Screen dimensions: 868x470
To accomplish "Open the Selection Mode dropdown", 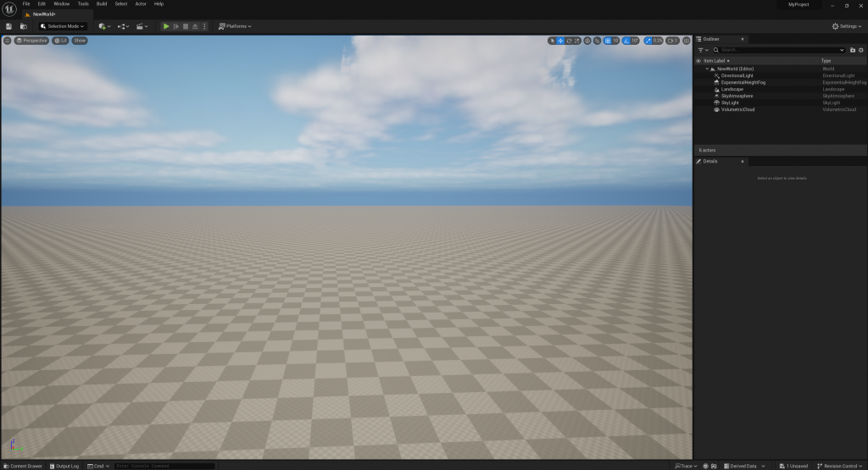I will (63, 26).
